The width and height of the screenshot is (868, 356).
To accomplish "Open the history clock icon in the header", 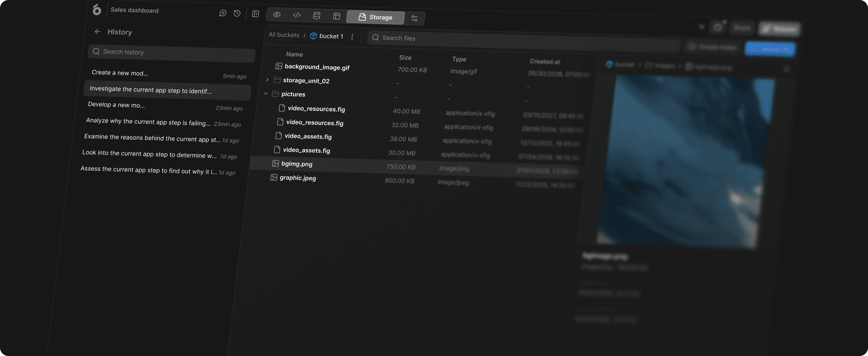I will coord(237,14).
